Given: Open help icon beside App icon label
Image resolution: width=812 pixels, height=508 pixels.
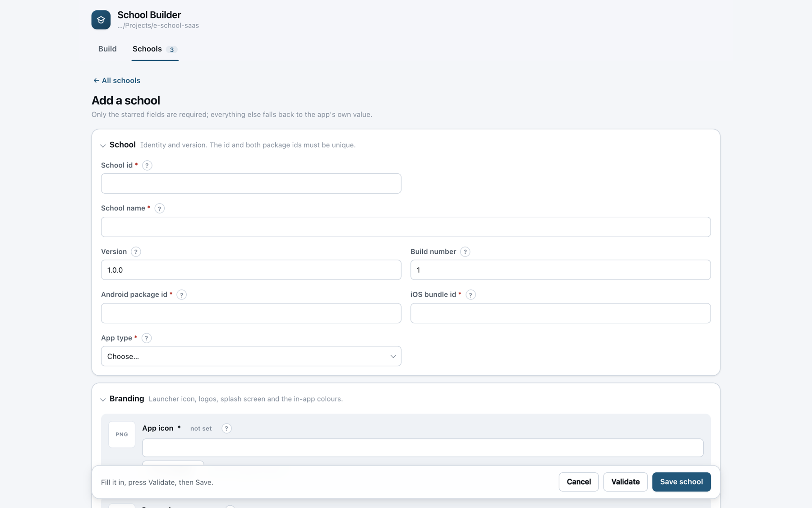Looking at the screenshot, I should coord(226,428).
